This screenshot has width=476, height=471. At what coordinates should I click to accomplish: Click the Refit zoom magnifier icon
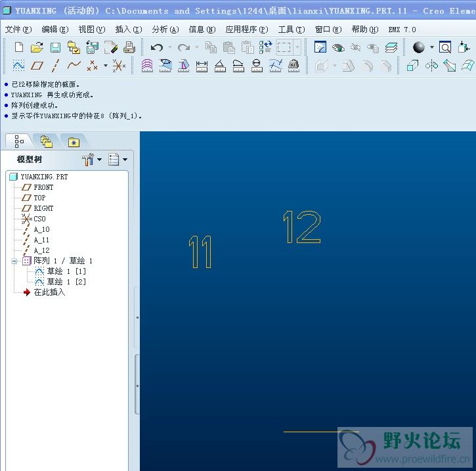445,47
